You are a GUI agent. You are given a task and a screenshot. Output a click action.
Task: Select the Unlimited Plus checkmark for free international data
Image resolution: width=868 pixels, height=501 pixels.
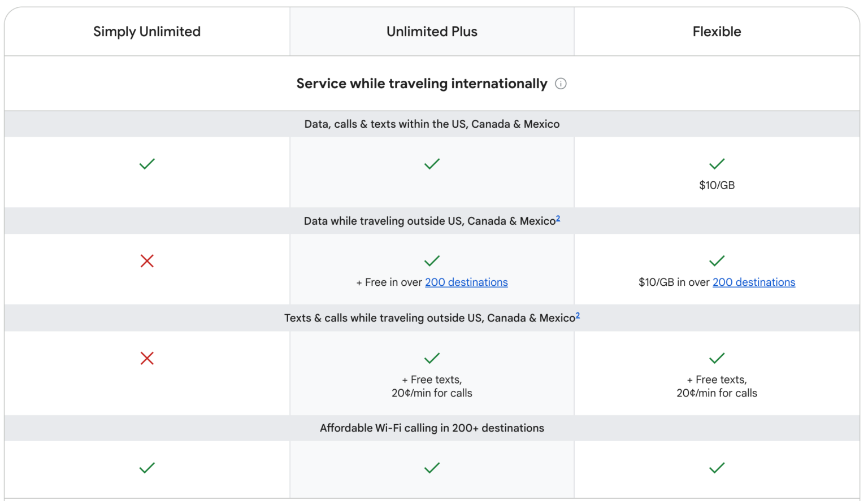click(x=431, y=260)
